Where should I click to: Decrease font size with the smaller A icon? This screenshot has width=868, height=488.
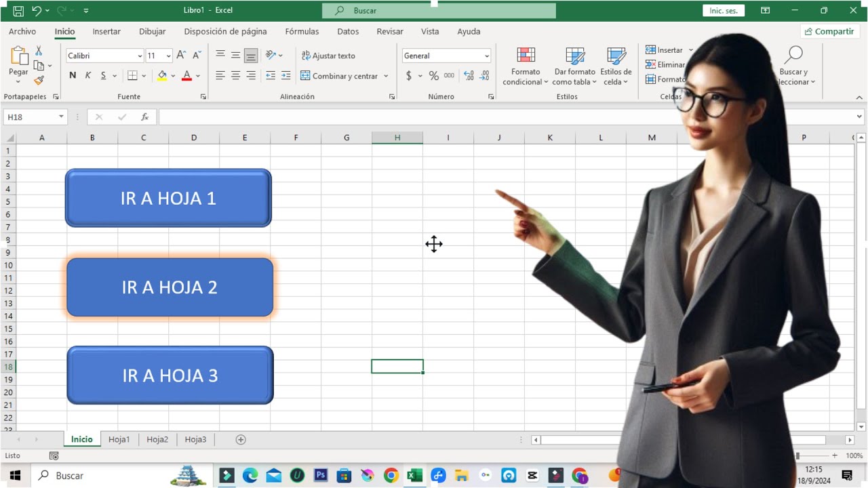tap(197, 56)
